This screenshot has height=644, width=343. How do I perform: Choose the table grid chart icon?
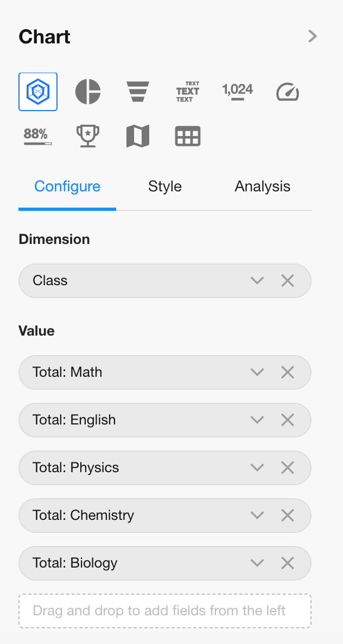(188, 136)
